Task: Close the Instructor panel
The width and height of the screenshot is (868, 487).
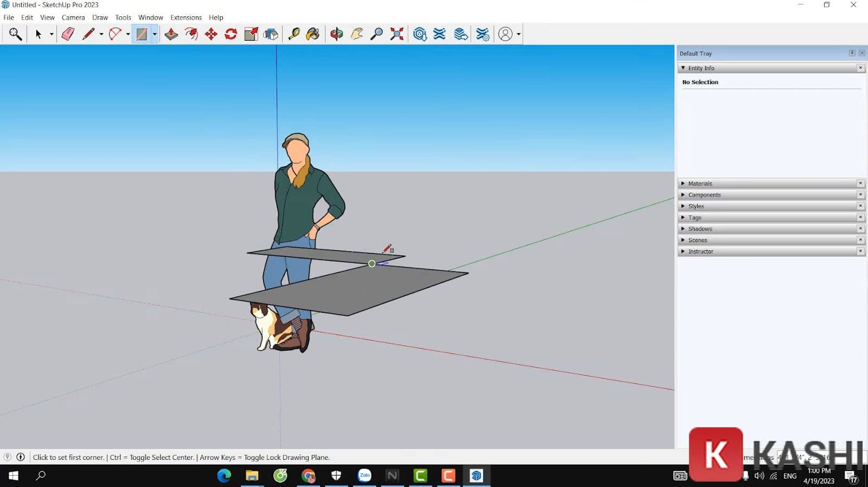Action: pyautogui.click(x=860, y=251)
